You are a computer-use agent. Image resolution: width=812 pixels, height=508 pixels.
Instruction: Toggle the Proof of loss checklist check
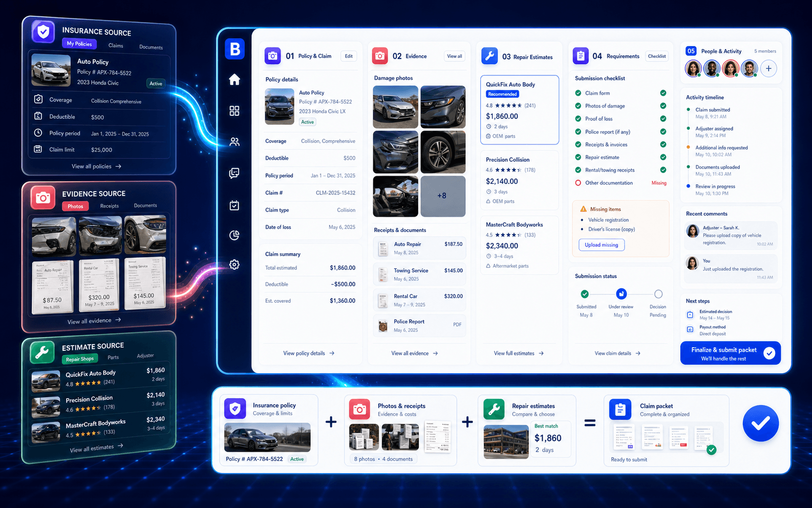click(663, 119)
